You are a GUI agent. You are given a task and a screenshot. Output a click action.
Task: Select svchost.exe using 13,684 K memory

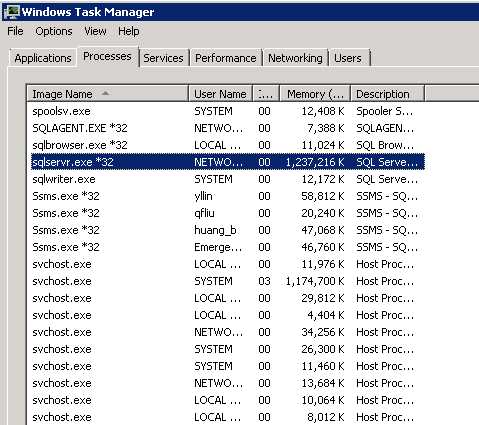228,383
